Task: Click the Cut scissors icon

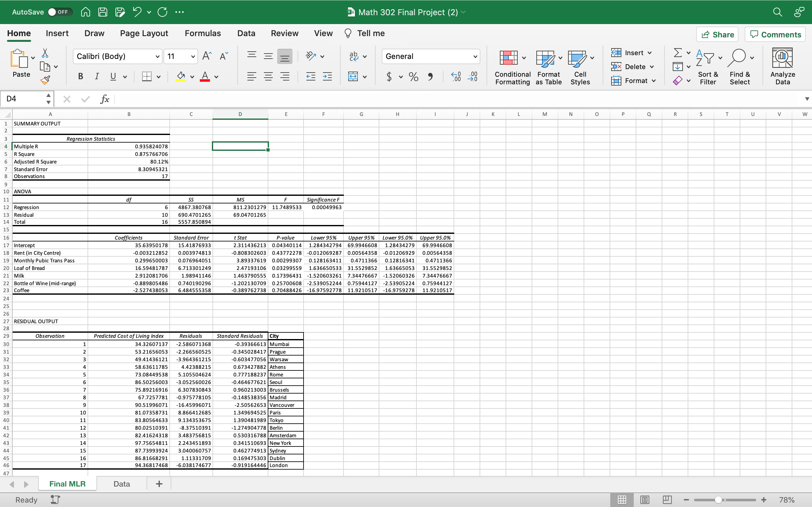Action: 45,53
